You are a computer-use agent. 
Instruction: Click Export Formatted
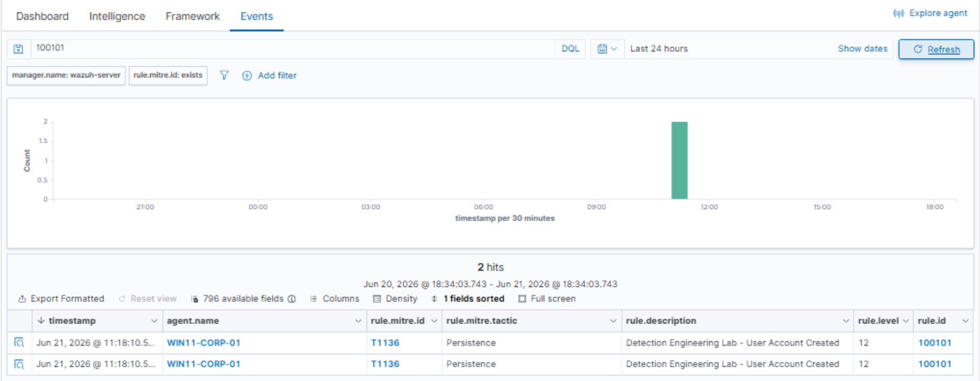click(x=61, y=298)
